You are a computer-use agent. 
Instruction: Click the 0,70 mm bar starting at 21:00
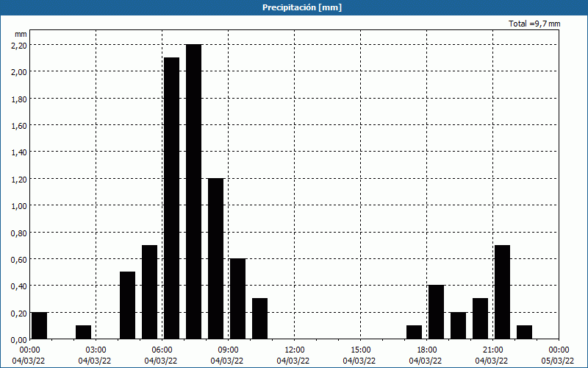503,292
